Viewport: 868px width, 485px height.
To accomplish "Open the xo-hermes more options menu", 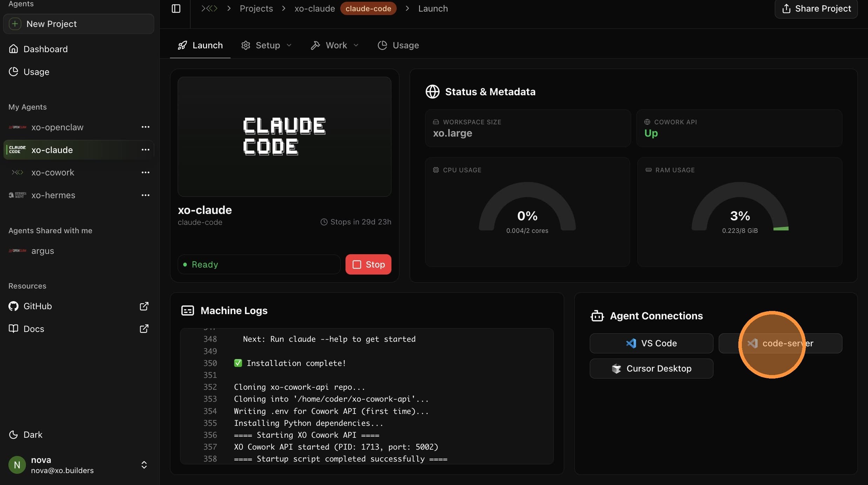I will click(x=145, y=195).
